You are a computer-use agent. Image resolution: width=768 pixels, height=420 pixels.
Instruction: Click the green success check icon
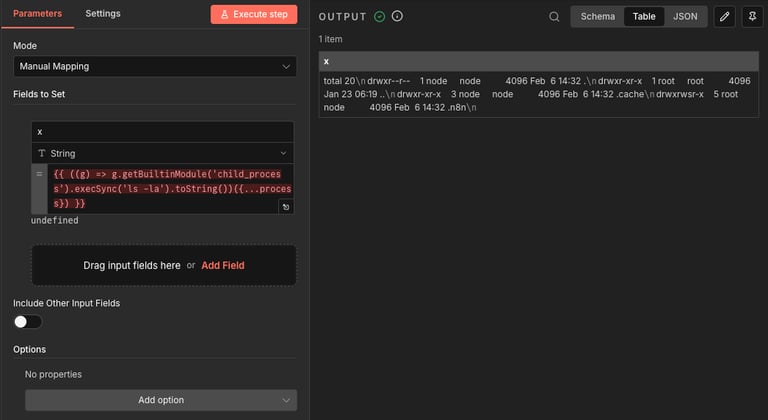pos(380,17)
